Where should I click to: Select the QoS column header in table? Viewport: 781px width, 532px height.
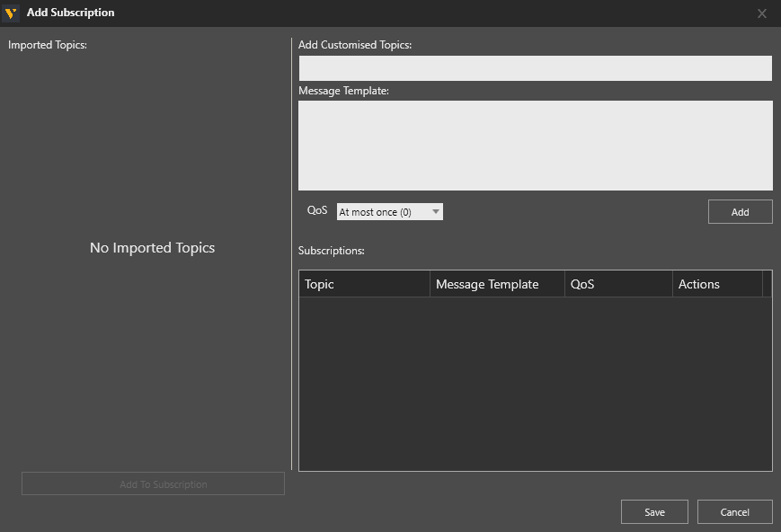617,284
